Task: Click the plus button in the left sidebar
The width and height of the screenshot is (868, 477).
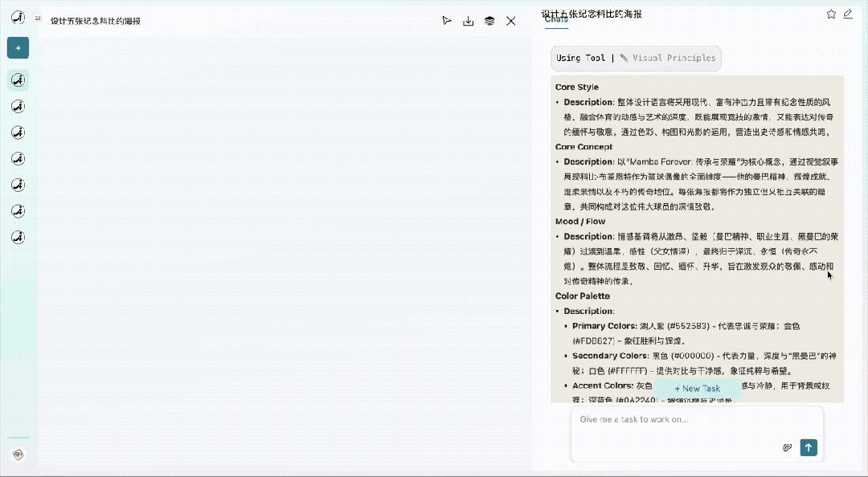Action: tap(18, 48)
